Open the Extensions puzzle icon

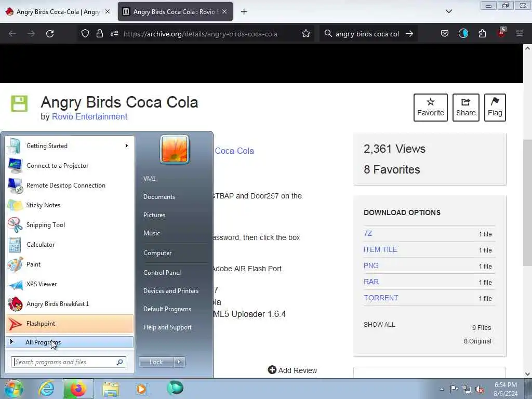[x=482, y=33]
